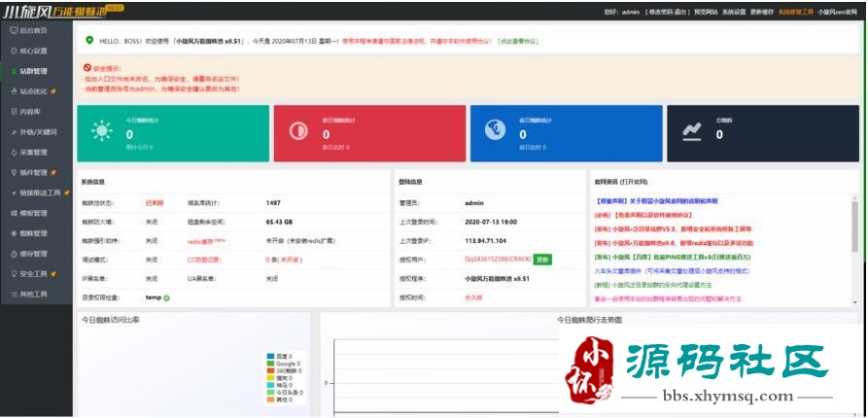Click green check icon next to temp
The height and width of the screenshot is (418, 868).
click(166, 297)
